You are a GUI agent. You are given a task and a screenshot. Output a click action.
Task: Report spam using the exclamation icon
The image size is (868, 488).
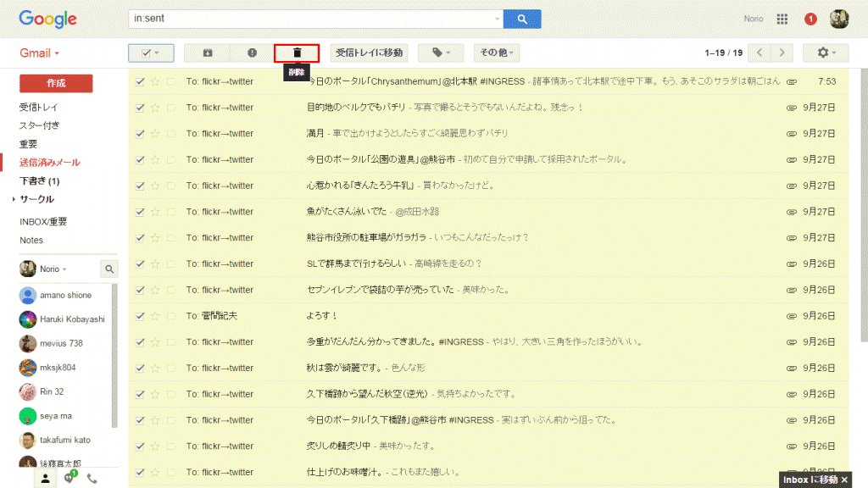pos(252,53)
